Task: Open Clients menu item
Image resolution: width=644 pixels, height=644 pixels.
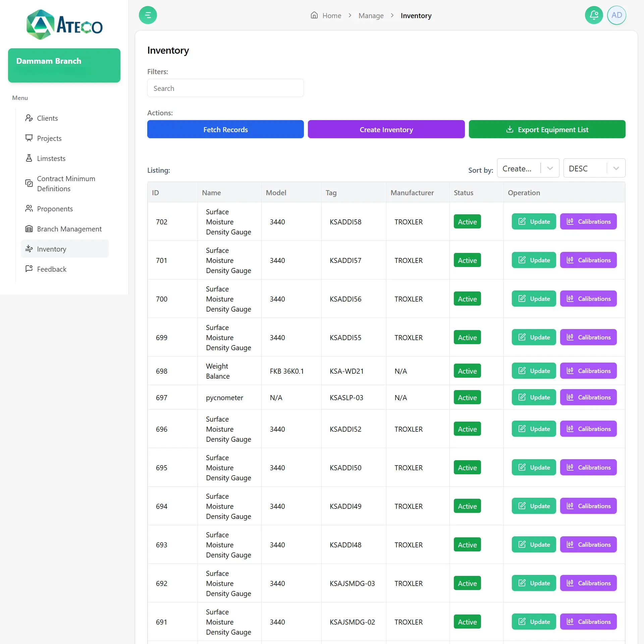Action: click(x=65, y=118)
